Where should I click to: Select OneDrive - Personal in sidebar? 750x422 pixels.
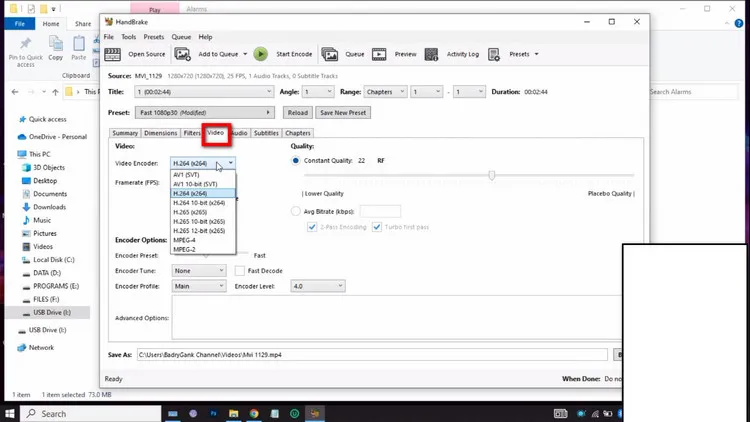coord(57,137)
